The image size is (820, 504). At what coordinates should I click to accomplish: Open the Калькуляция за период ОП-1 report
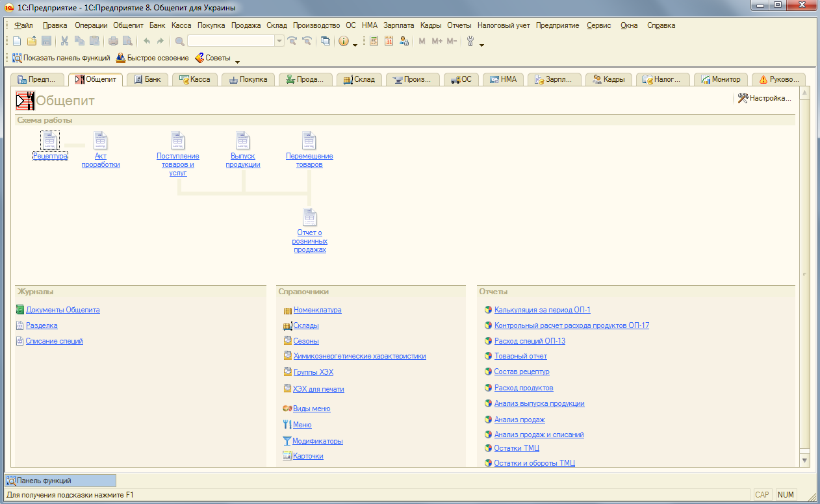pyautogui.click(x=543, y=310)
